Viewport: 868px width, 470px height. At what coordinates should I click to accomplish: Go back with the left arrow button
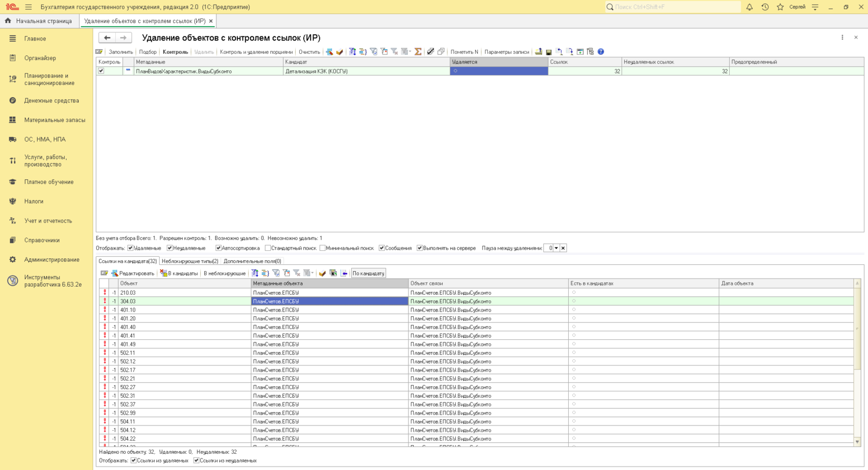(107, 38)
